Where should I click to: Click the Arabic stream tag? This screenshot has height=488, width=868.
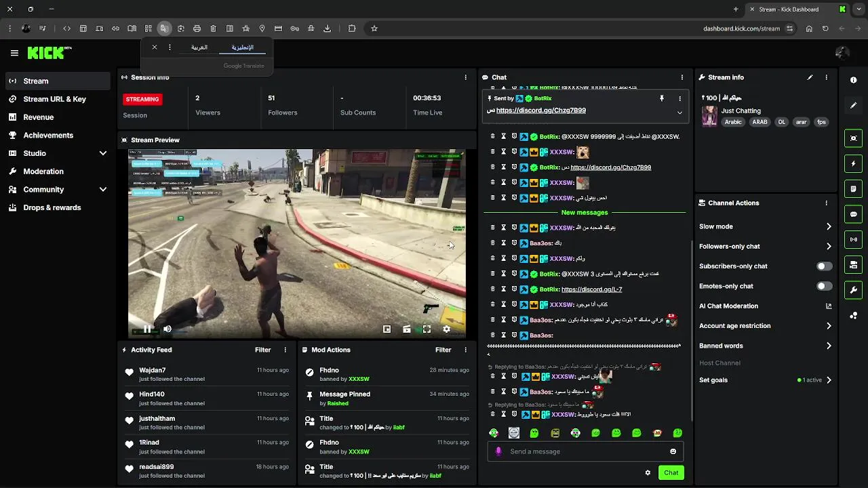[x=733, y=122]
